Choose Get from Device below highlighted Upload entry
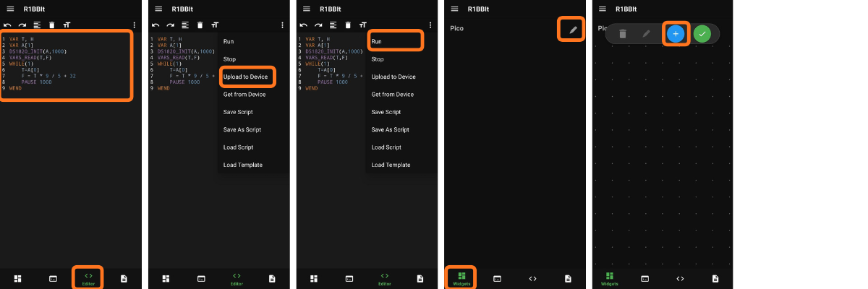The image size is (868, 289). click(x=244, y=95)
